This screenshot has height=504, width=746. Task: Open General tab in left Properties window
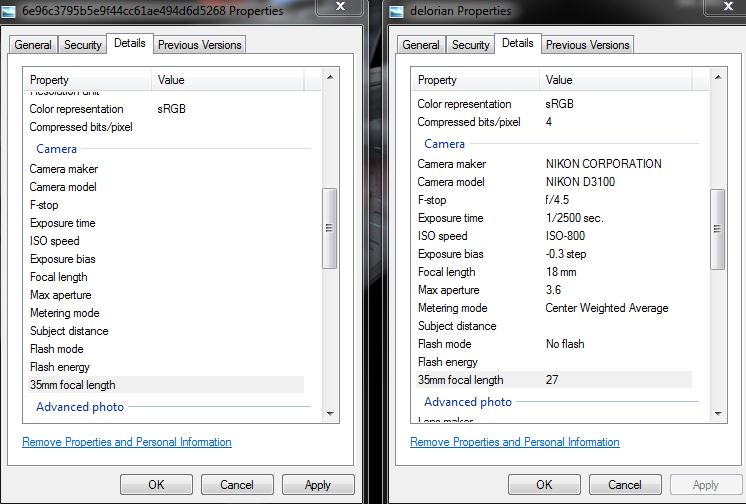point(33,45)
